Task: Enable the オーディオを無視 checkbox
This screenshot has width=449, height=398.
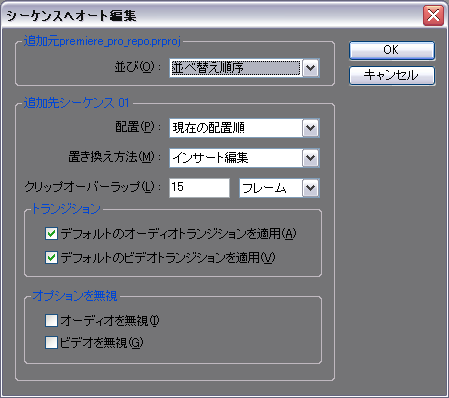Action: (51, 321)
